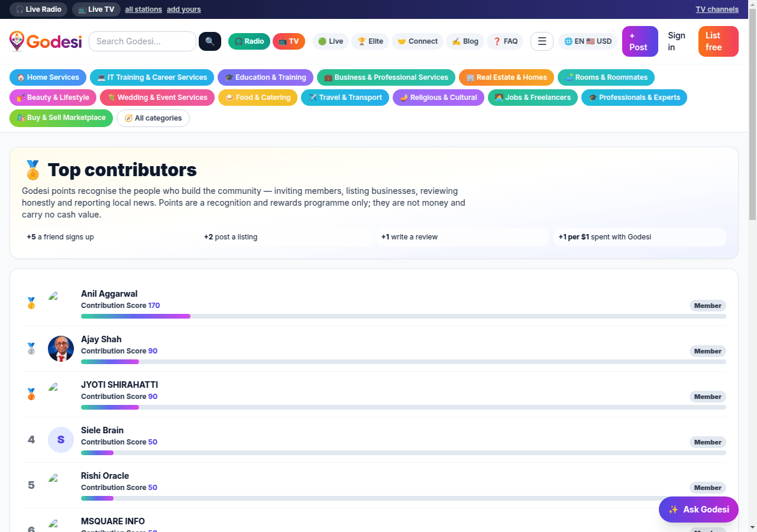This screenshot has height=532, width=757.
Task: Click the +5 a friend signs up chip
Action: pos(108,237)
